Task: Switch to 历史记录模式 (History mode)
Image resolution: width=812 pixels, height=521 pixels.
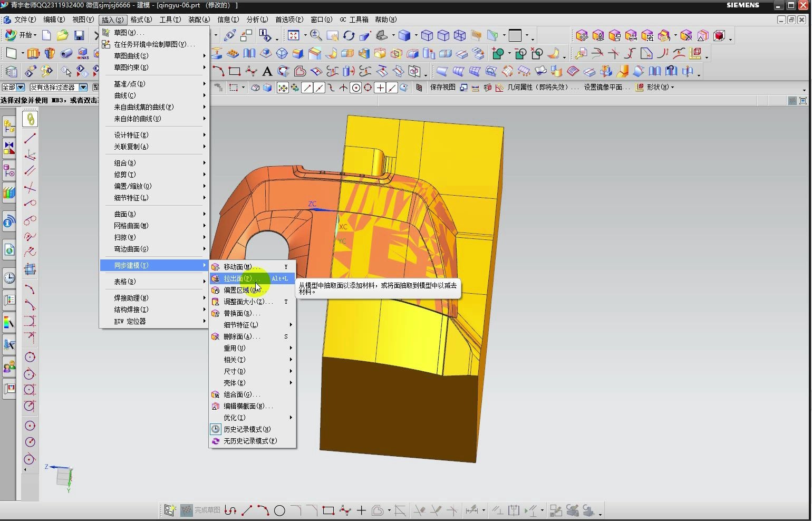Action: pos(247,429)
